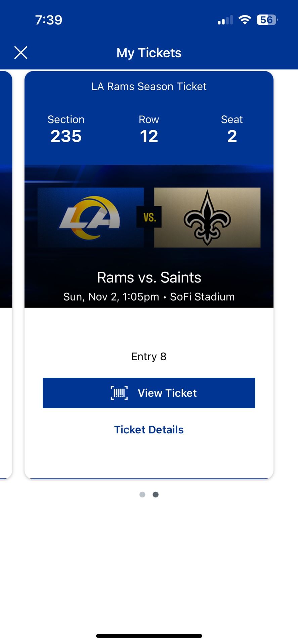
Task: Tap the View Ticket button
Action: (x=149, y=393)
